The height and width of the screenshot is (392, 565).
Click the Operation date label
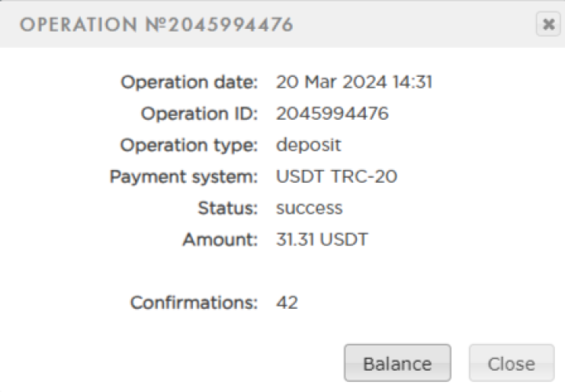[x=189, y=82]
